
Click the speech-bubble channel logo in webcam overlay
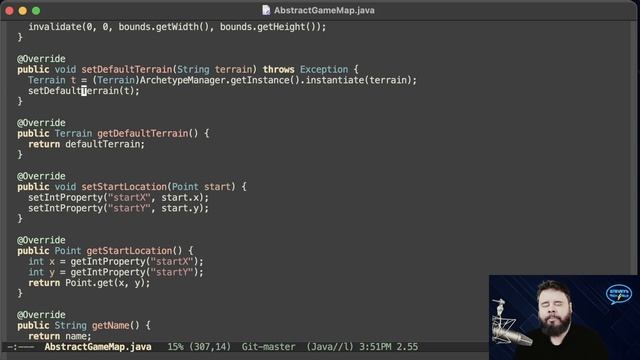click(619, 294)
